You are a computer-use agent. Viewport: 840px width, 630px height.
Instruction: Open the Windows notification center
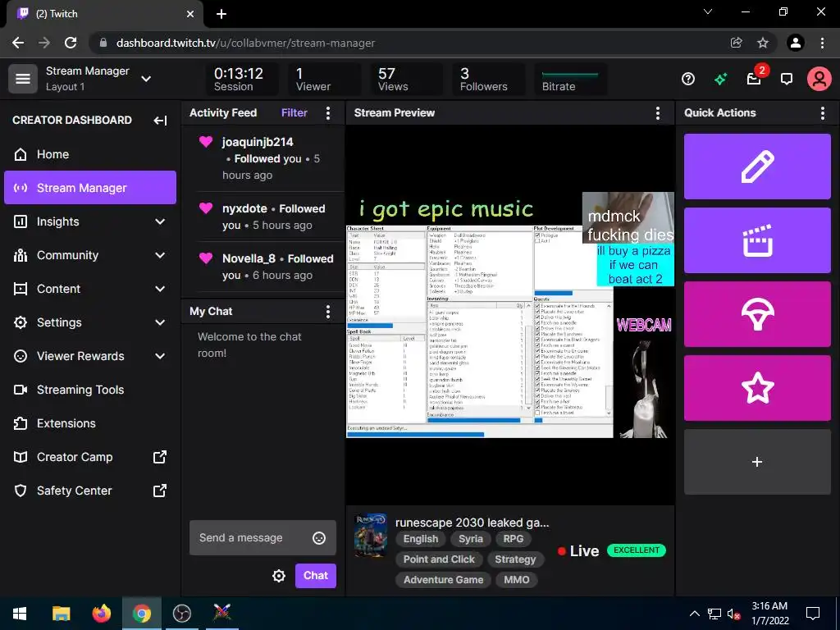click(x=813, y=614)
